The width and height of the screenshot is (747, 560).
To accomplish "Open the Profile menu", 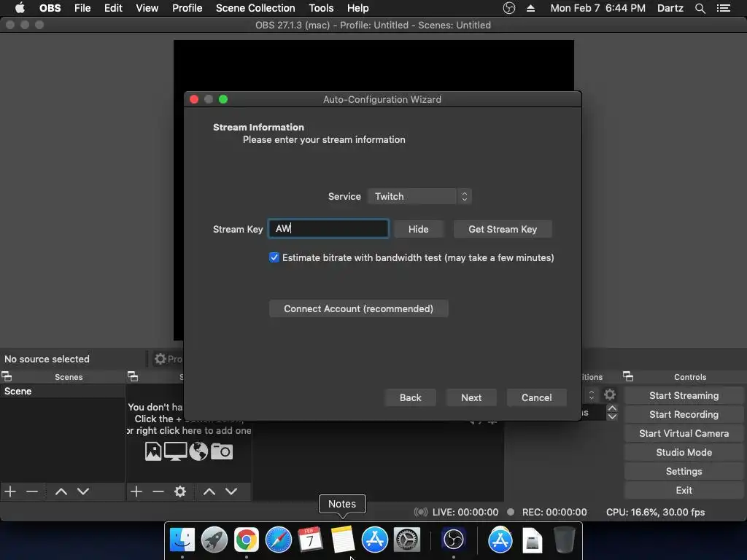I will (x=187, y=8).
